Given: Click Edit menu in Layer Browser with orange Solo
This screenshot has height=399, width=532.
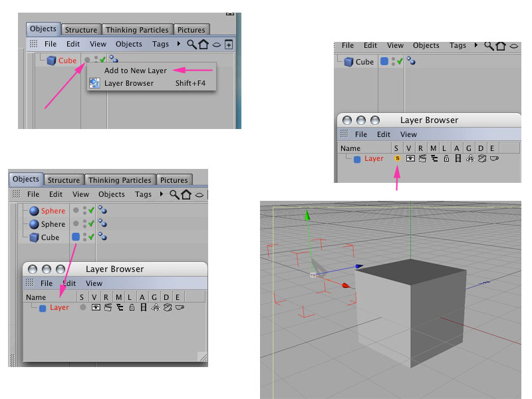Looking at the screenshot, I should pyautogui.click(x=384, y=134).
